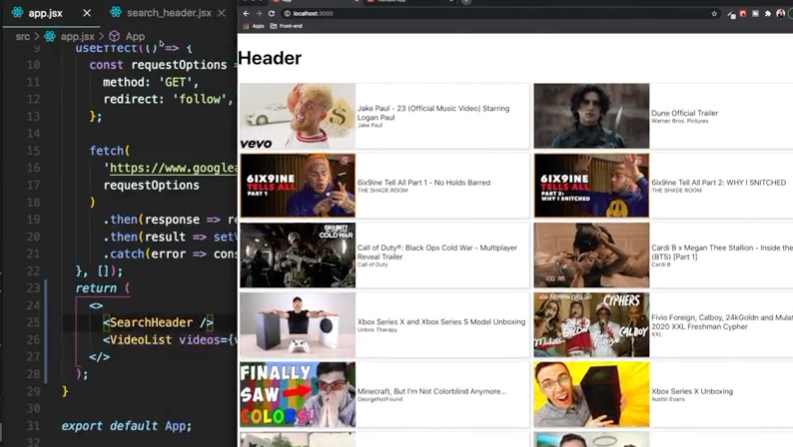Reload the localhost page
793x447 pixels.
coord(272,14)
